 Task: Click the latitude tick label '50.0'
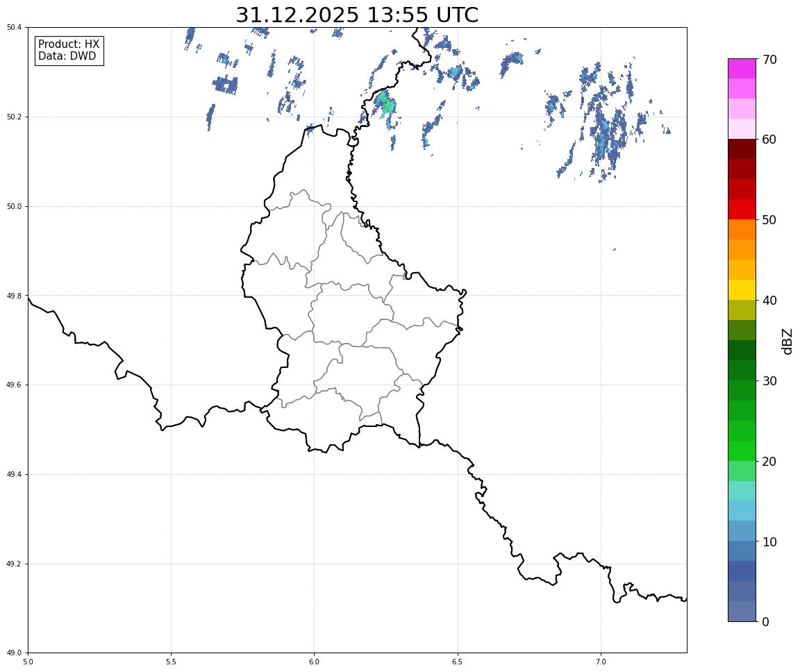14,206
